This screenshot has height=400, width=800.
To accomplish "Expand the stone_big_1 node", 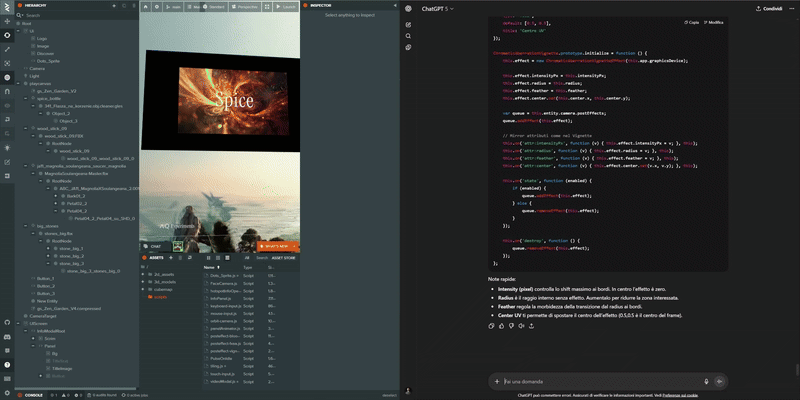I will click(x=48, y=248).
